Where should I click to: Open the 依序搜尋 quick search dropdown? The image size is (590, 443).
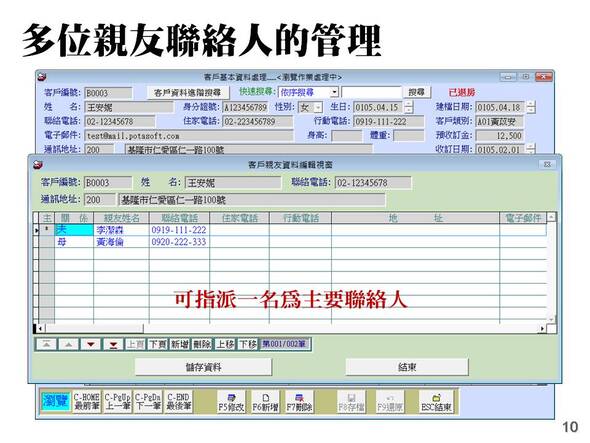(334, 93)
